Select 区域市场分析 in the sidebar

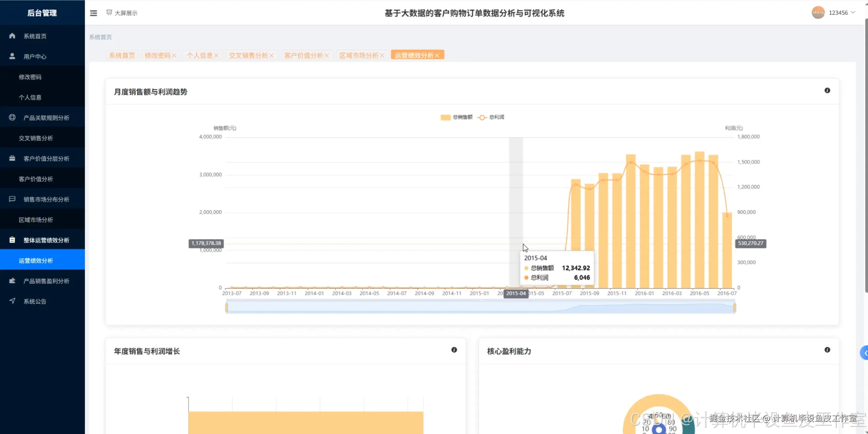[x=36, y=220]
